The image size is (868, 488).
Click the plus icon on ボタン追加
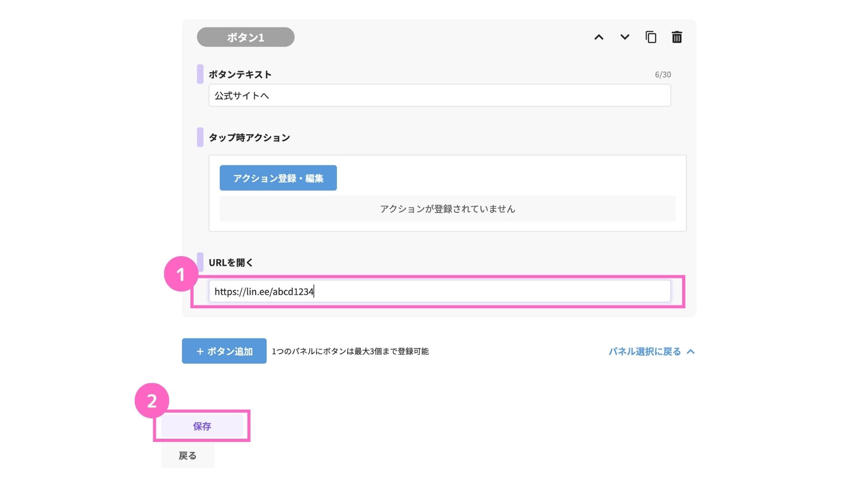click(x=200, y=351)
